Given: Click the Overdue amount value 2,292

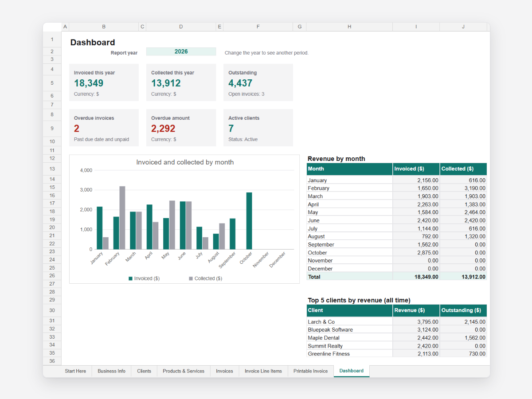Looking at the screenshot, I should (x=163, y=129).
